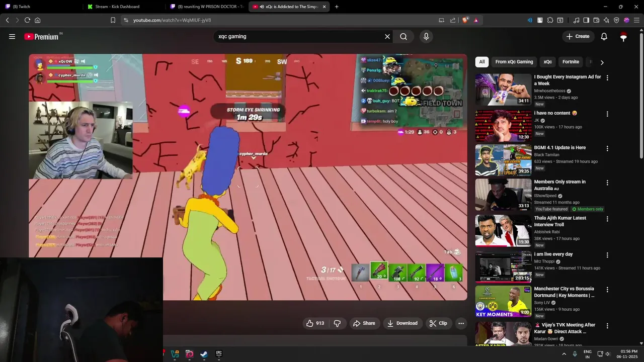Screen dimensions: 644x362
Task: Open Brave Rewards triangle icon
Action: 476,20
